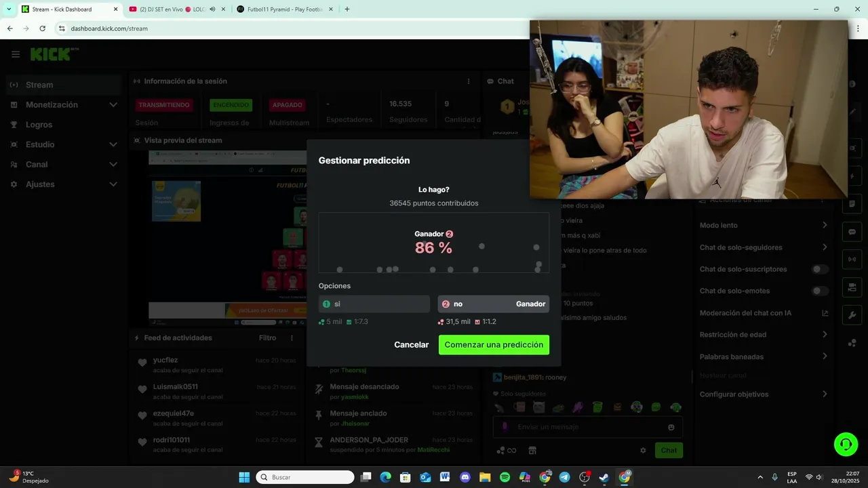Click the Buscar taskbar search box
Screen dimensions: 868x488
(x=304, y=477)
